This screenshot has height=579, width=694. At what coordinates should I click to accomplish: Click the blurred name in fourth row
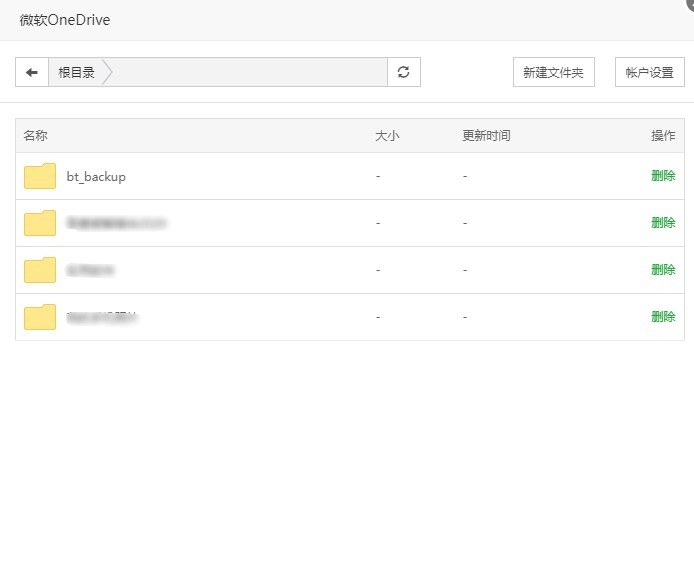pyautogui.click(x=102, y=317)
